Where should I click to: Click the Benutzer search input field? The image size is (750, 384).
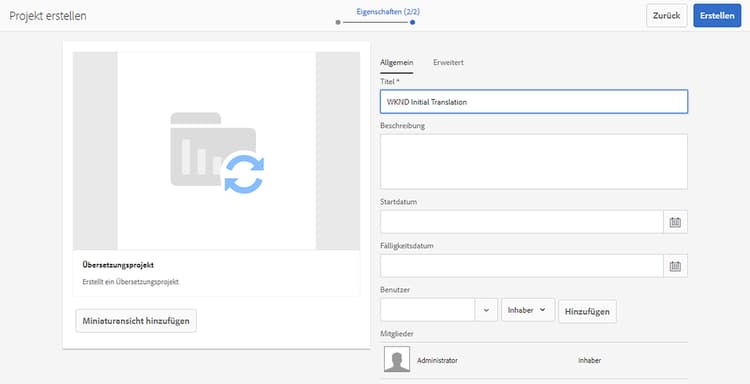[x=428, y=310]
